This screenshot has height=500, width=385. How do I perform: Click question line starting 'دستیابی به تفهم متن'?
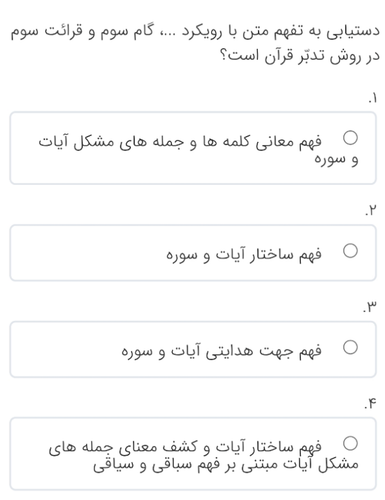pyautogui.click(x=195, y=32)
